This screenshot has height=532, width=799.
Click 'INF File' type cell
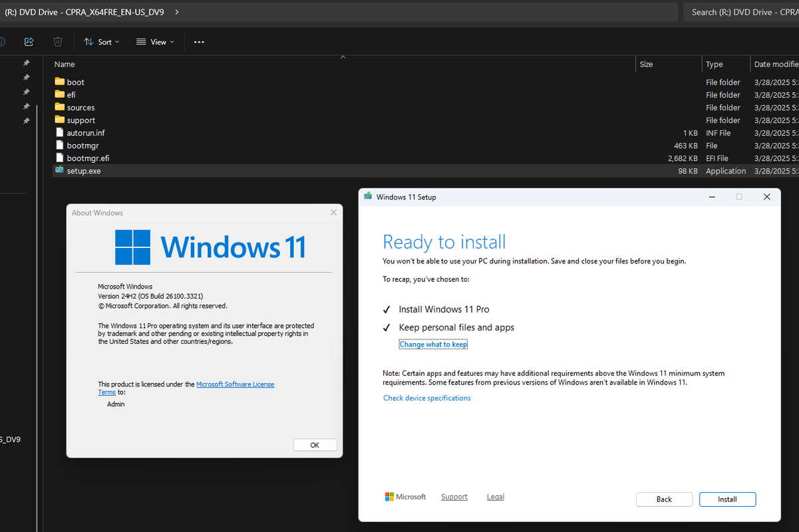click(718, 133)
